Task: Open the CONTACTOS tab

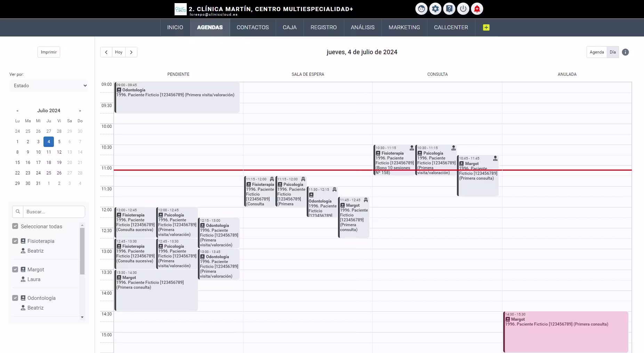Action: [253, 27]
